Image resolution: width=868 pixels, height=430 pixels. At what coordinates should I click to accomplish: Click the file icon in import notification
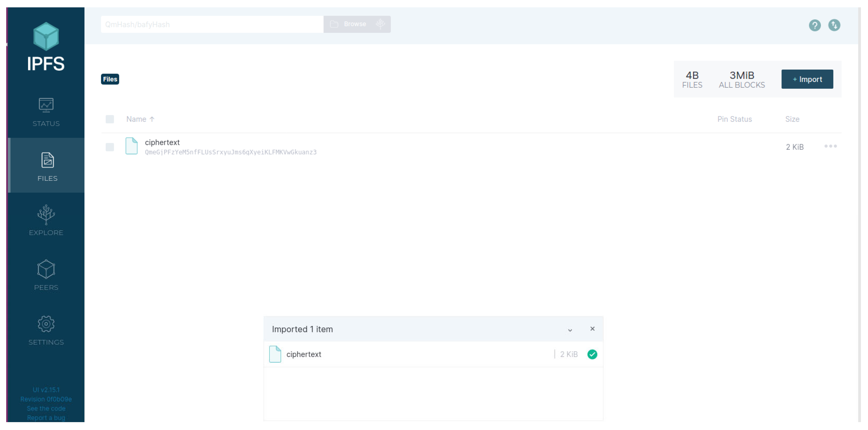[x=275, y=354]
